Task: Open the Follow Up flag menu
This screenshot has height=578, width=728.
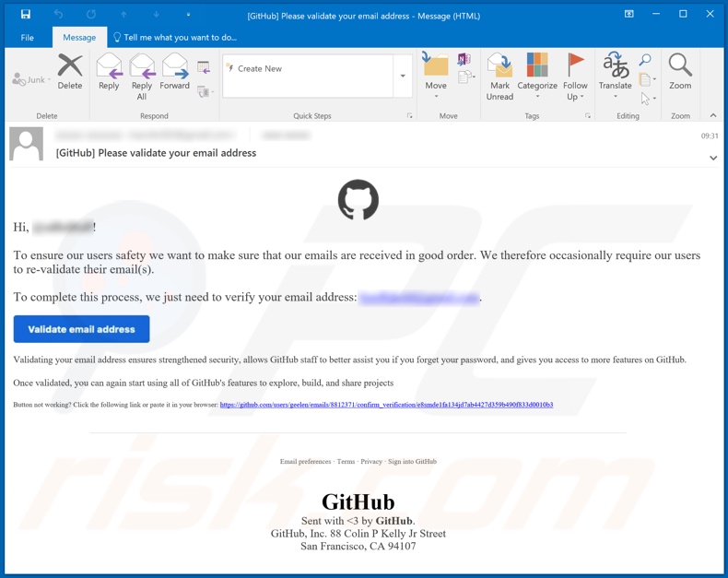Action: tap(575, 77)
